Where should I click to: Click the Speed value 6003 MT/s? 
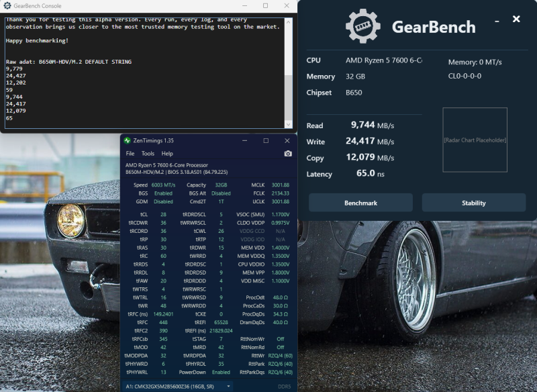(x=163, y=185)
